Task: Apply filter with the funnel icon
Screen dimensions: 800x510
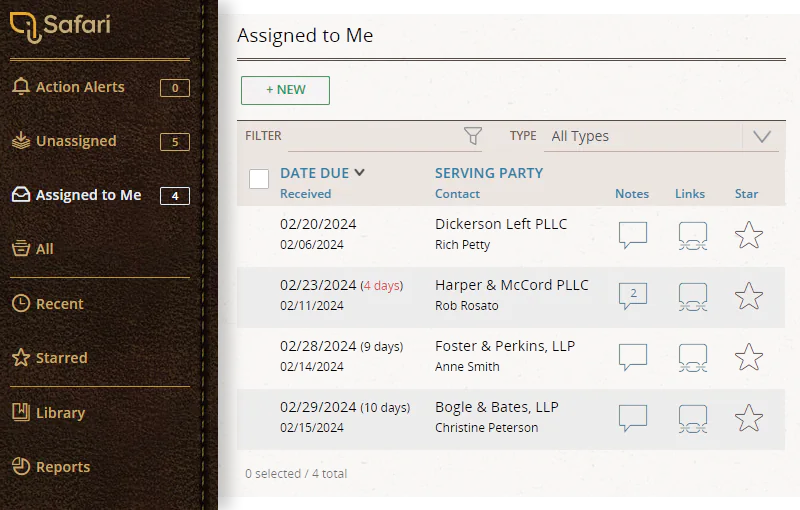Action: click(x=473, y=136)
